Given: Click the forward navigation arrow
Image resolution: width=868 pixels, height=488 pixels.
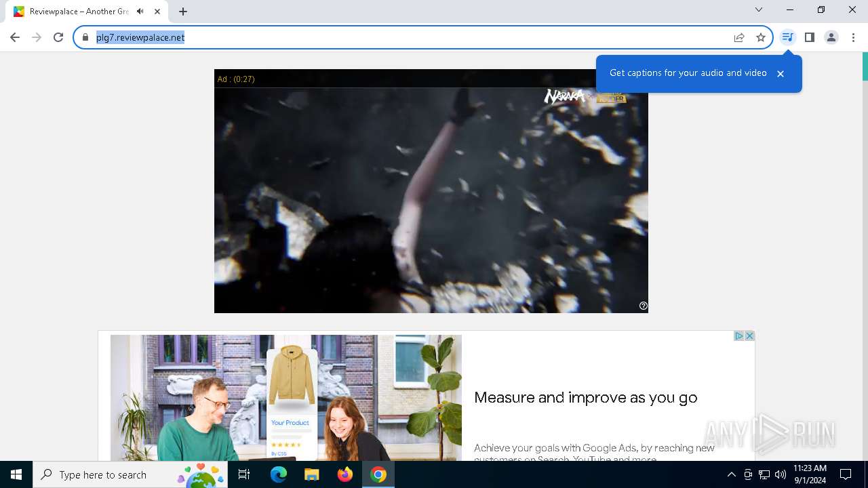Looking at the screenshot, I should [x=37, y=37].
